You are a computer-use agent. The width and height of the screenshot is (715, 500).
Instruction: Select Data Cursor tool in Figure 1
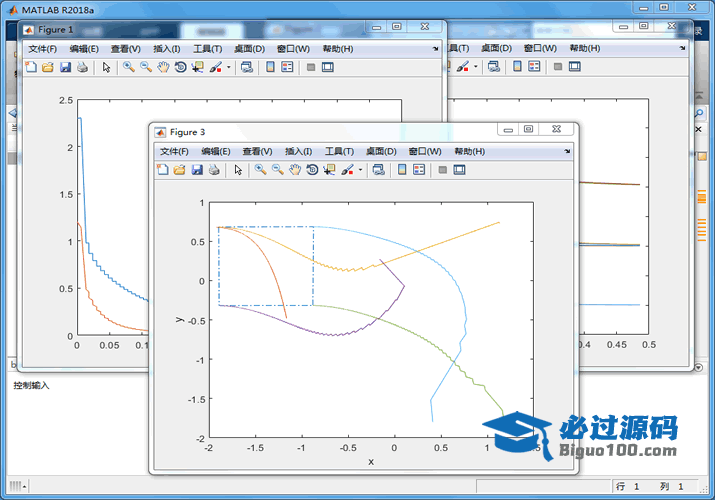click(x=197, y=67)
